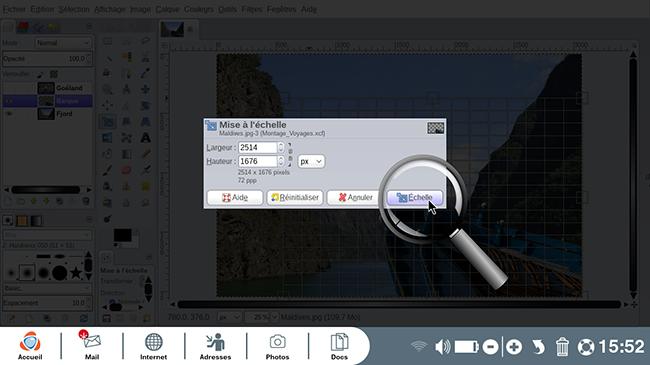Select the Bucket Fill tool
This screenshot has height=365, width=650.
(108, 154)
